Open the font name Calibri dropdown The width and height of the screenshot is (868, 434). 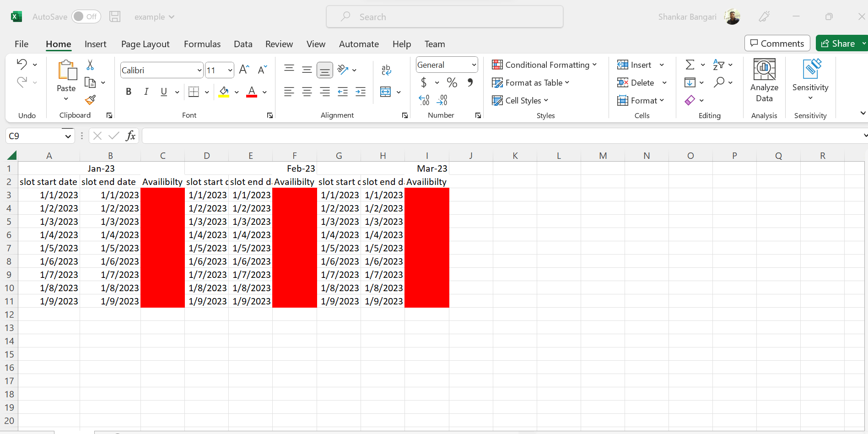pyautogui.click(x=199, y=70)
